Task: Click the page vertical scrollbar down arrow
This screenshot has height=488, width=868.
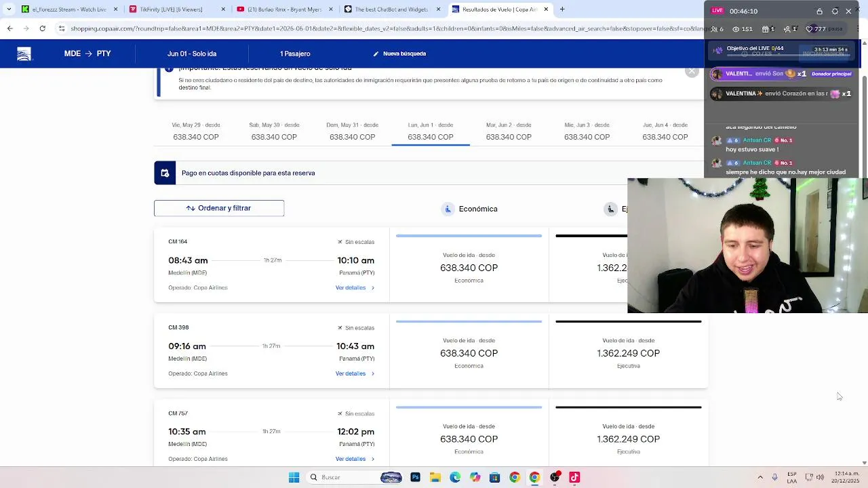Action: coord(863,463)
